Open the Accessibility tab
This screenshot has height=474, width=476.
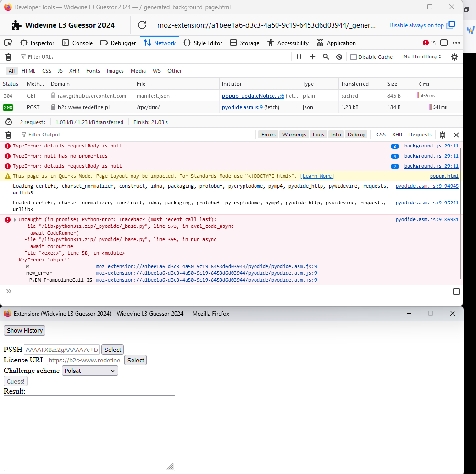click(288, 43)
